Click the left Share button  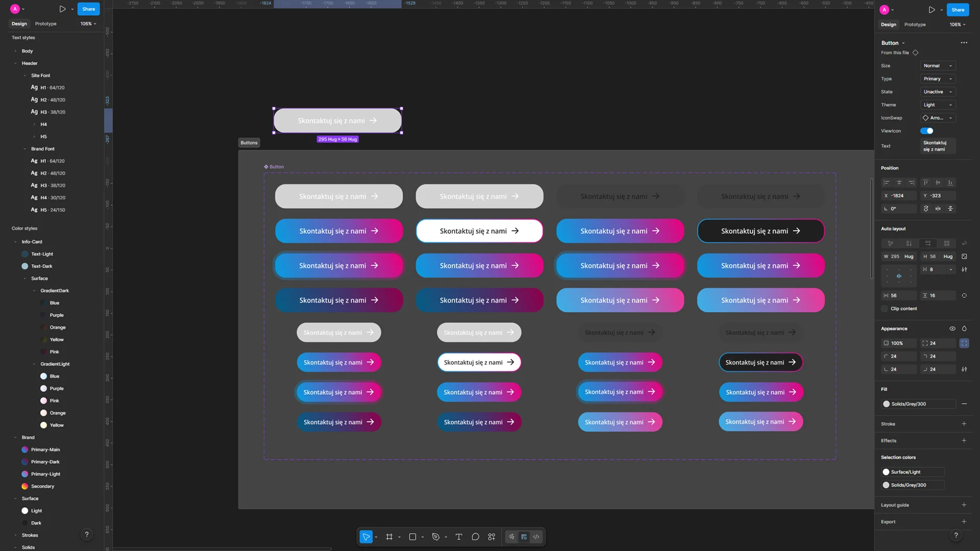pyautogui.click(x=89, y=9)
